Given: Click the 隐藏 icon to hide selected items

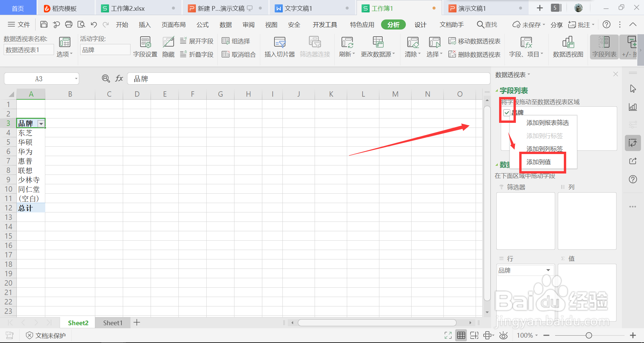Looking at the screenshot, I should [168, 47].
